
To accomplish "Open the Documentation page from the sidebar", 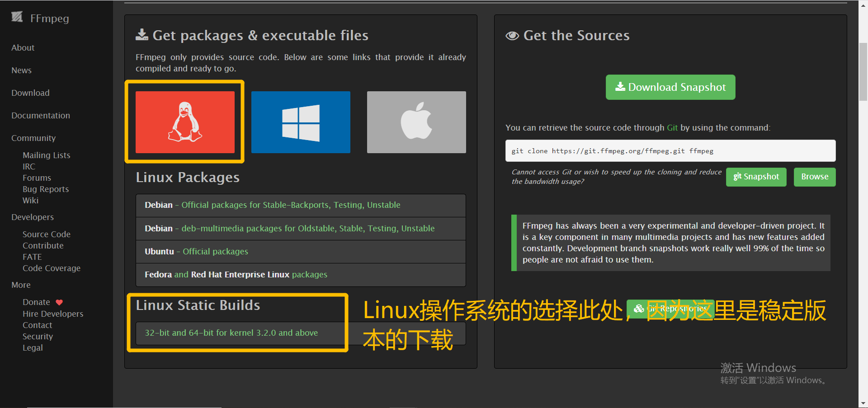I will (x=40, y=115).
